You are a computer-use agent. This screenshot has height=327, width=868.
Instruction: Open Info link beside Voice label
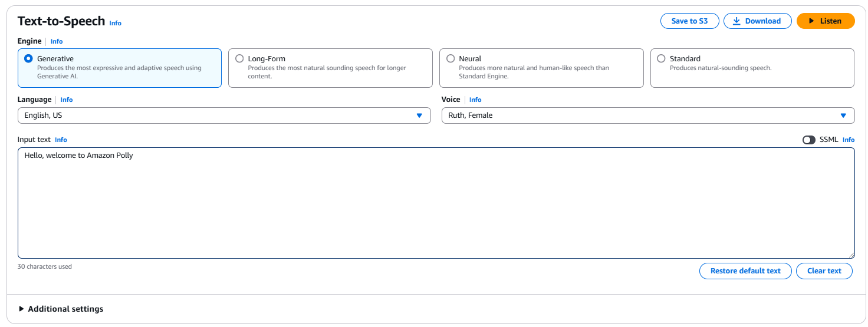coord(475,100)
